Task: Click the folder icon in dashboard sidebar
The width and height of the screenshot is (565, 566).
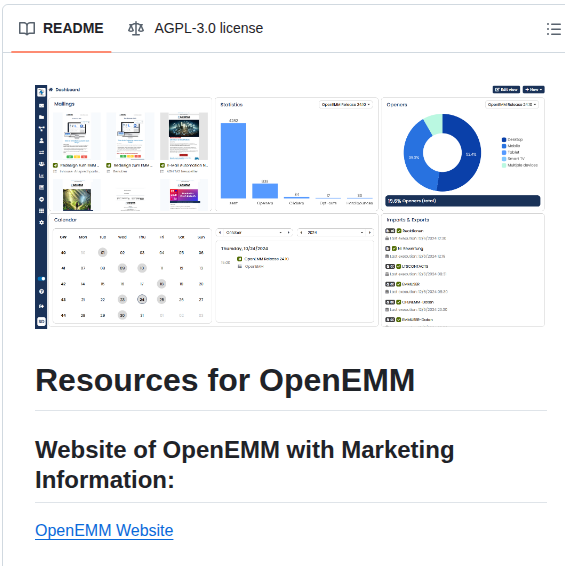Action: coord(42,117)
